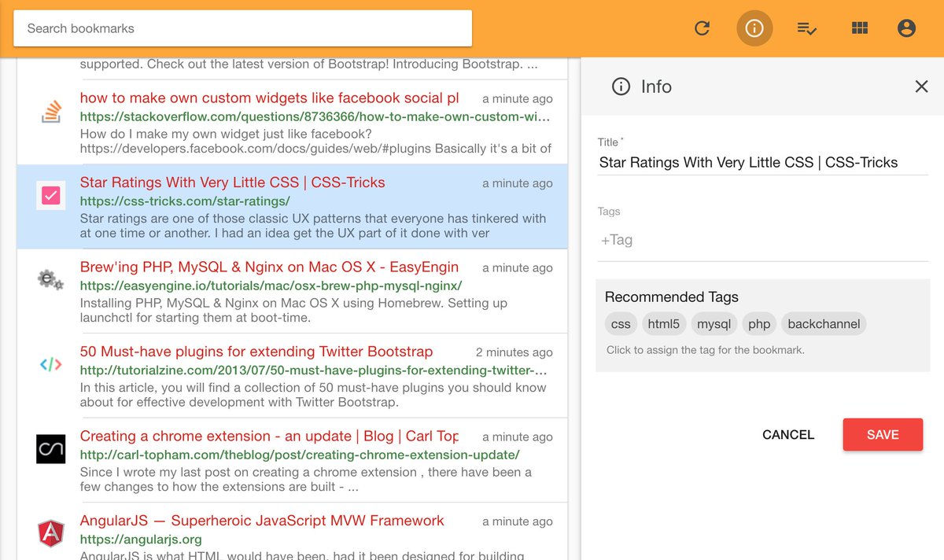The width and height of the screenshot is (944, 560).
Task: Open the account profile icon
Action: point(906,28)
